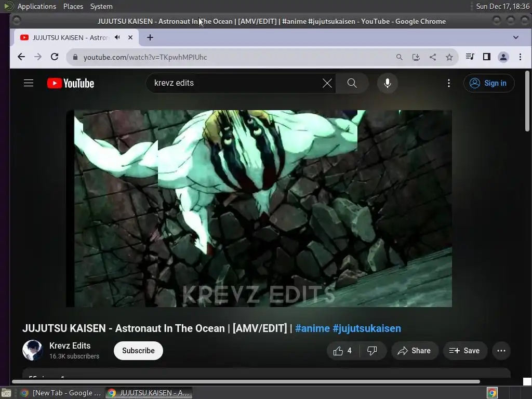Open Krevz Edits channel avatar

tap(33, 350)
